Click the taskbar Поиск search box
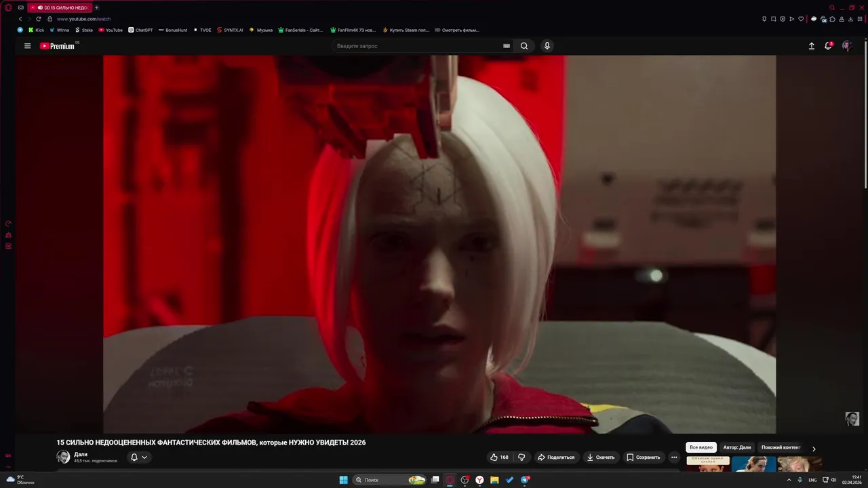868x488 pixels. pyautogui.click(x=389, y=480)
